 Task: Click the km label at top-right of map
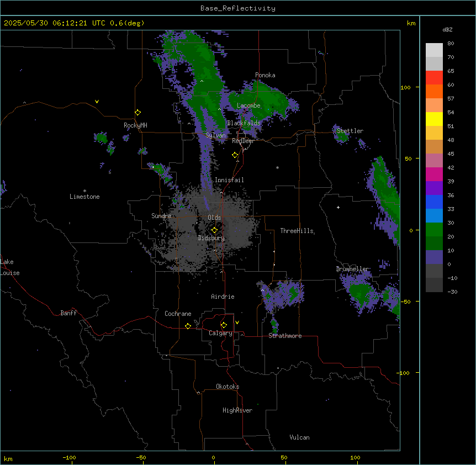pyautogui.click(x=411, y=23)
